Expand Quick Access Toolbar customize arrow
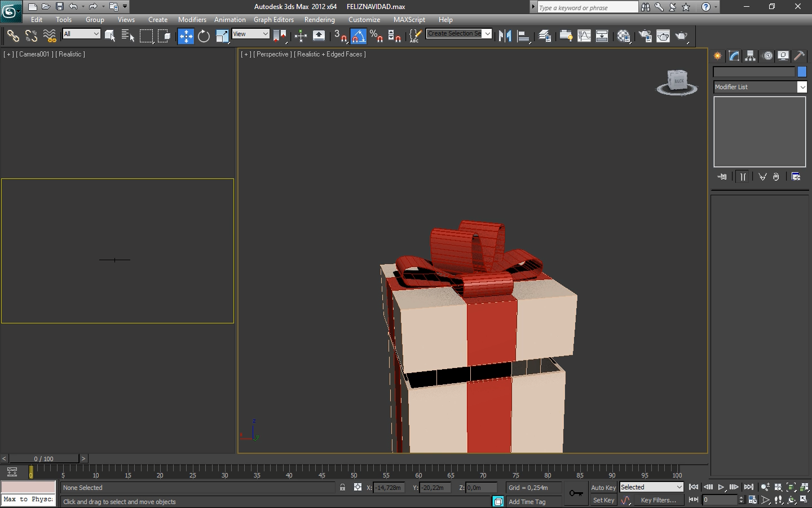This screenshot has height=508, width=812. point(125,7)
